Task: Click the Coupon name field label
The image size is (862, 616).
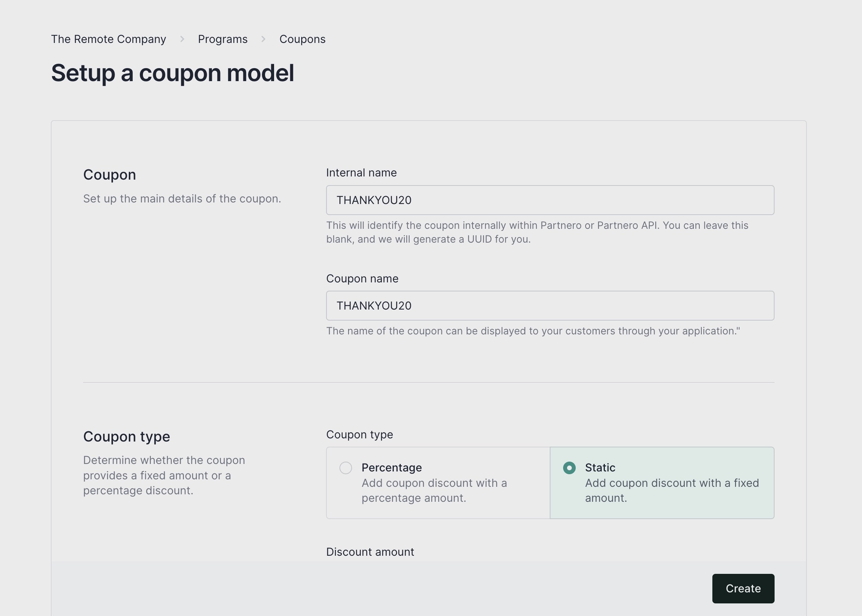Action: (362, 279)
